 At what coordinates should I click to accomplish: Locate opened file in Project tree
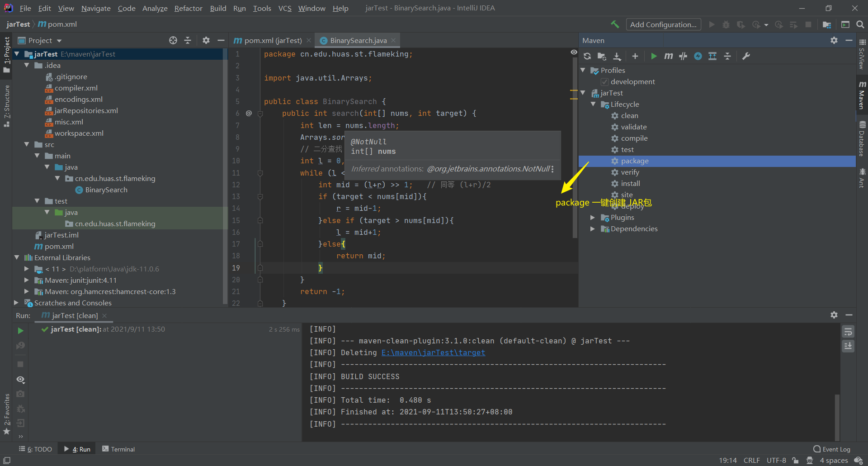173,40
